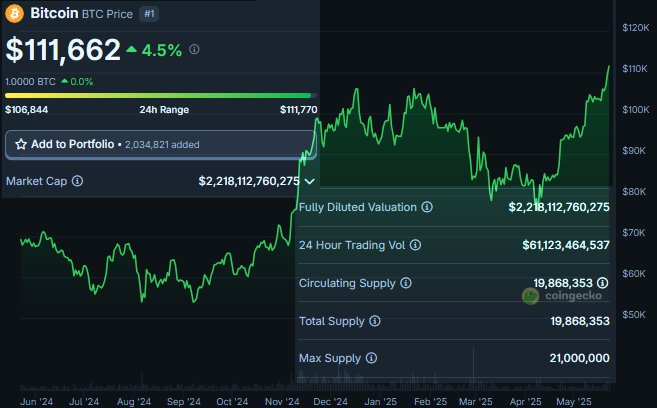The height and width of the screenshot is (408, 657).
Task: Open the info icon after Circulating Supply label
Action: click(x=406, y=283)
